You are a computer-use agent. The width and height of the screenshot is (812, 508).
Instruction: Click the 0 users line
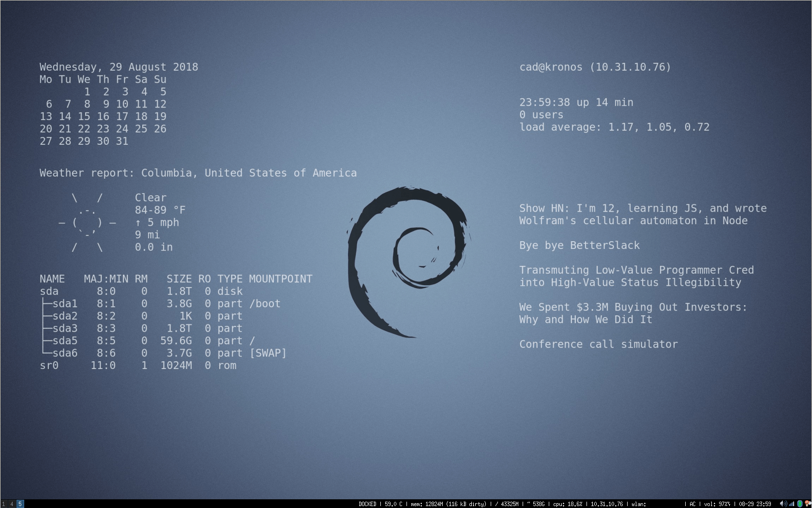[x=541, y=115]
